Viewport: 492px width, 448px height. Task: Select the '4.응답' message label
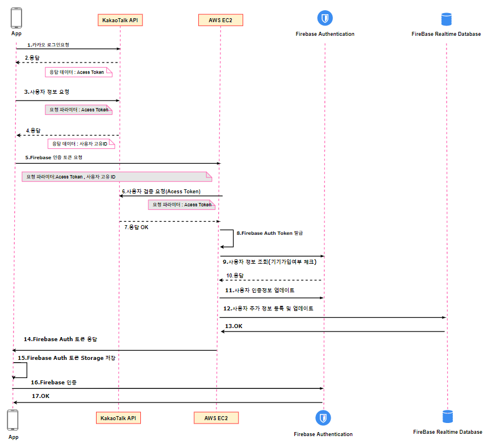coord(34,130)
